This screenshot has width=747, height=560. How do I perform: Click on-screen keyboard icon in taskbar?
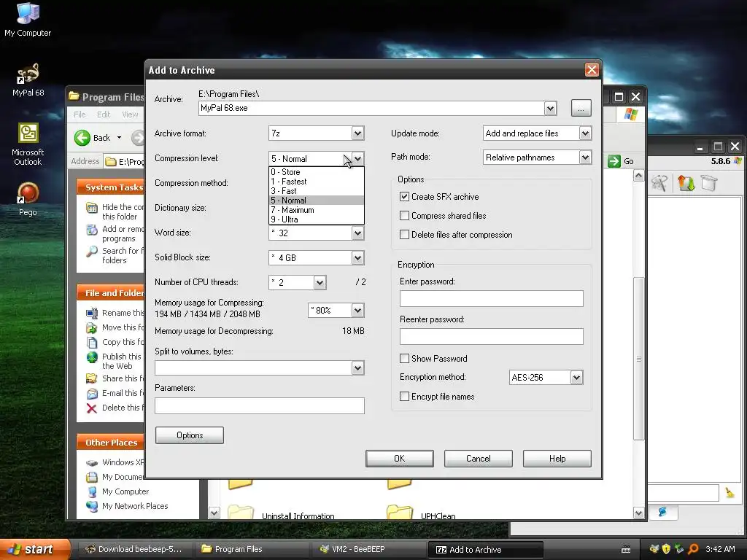coord(626,550)
